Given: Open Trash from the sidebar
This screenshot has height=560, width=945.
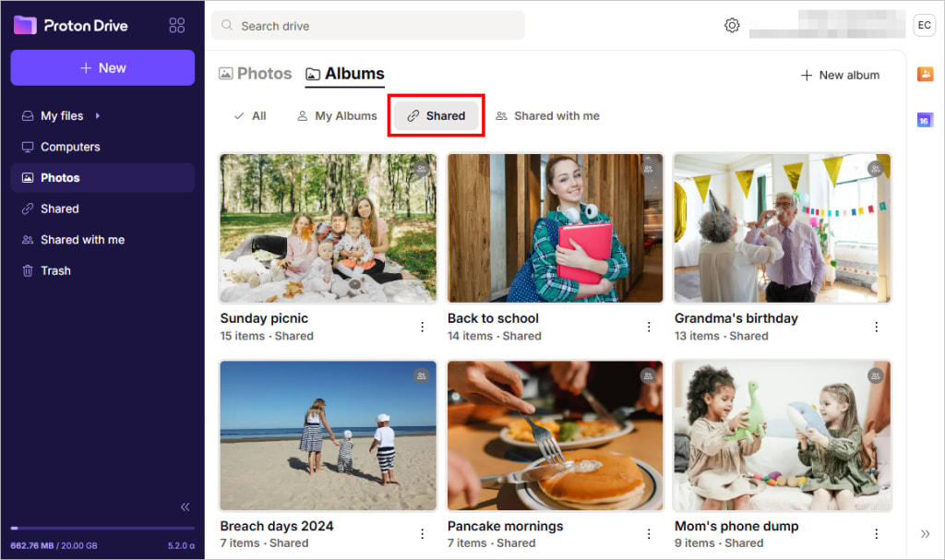Looking at the screenshot, I should tap(55, 270).
